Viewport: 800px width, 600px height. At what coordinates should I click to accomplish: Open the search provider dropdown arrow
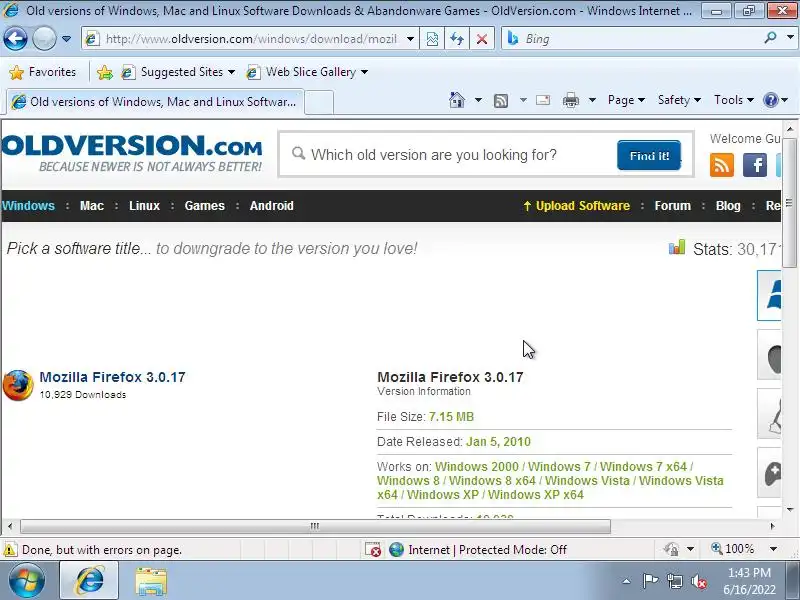click(790, 38)
